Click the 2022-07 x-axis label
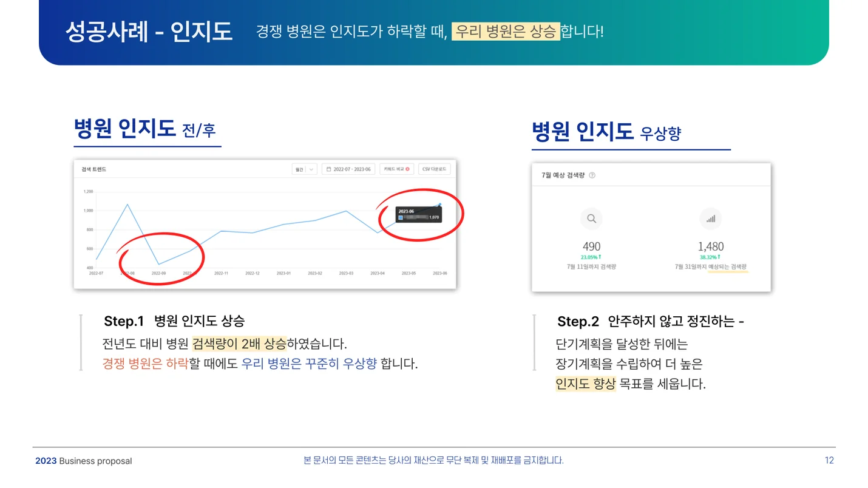Screen dimensions: 868x488 coord(96,274)
